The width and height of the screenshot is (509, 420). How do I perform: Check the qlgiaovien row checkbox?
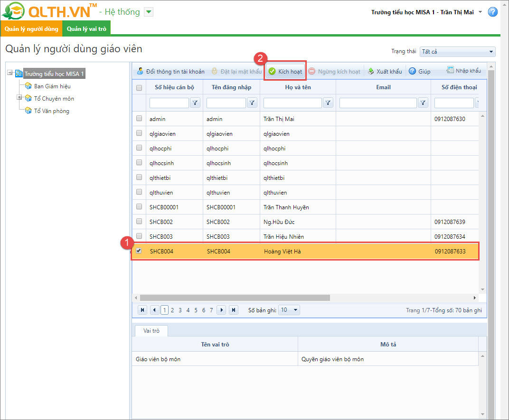tap(139, 133)
